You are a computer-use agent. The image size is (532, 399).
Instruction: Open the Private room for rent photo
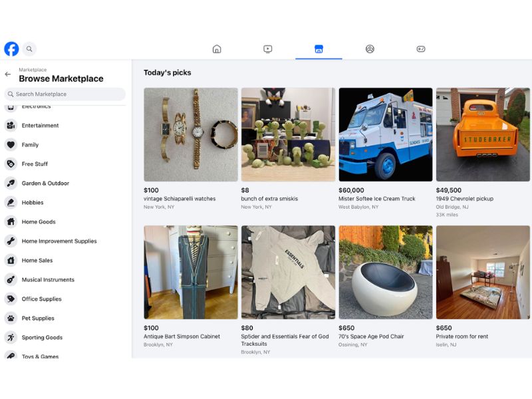click(483, 272)
